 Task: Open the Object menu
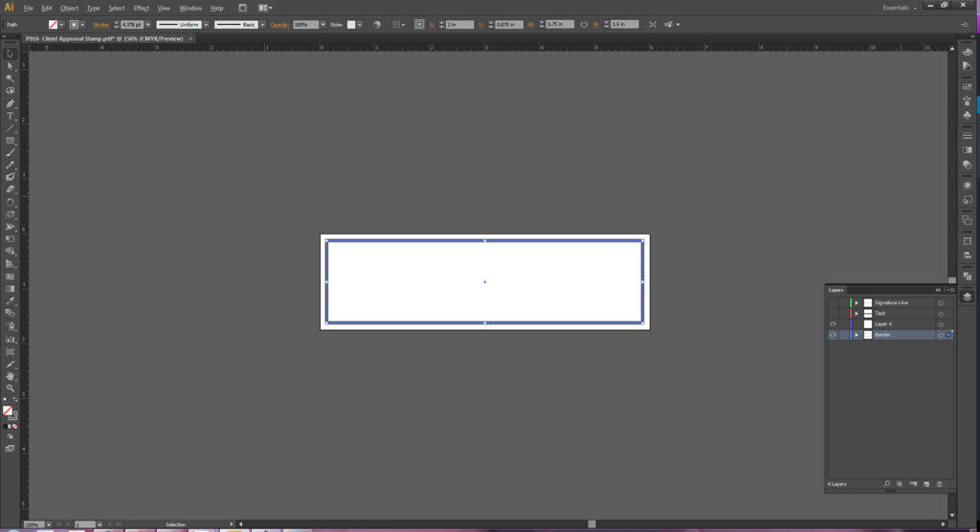[69, 8]
